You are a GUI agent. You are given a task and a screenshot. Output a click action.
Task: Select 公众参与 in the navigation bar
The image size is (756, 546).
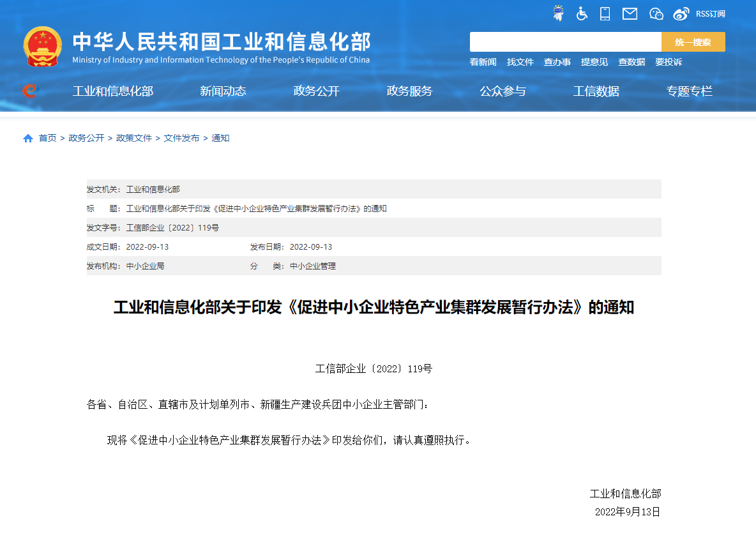pyautogui.click(x=503, y=91)
